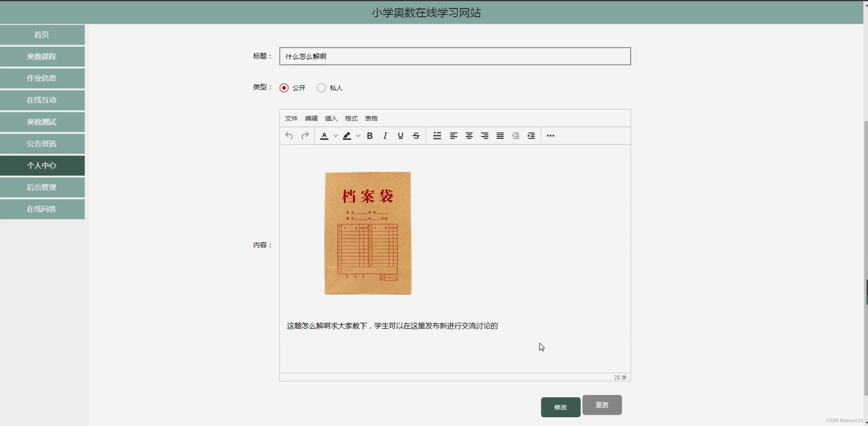
Task: Toggle italic formatting
Action: click(x=385, y=136)
